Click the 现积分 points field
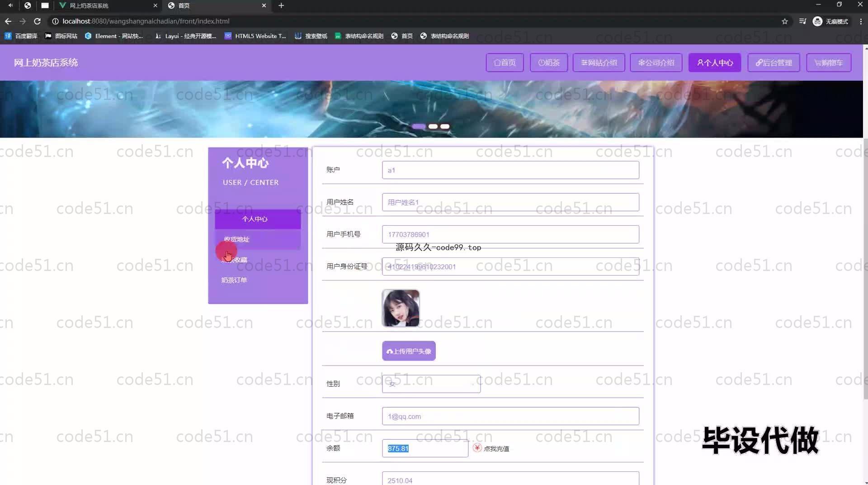Screen dimensions: 868x485 point(510,479)
